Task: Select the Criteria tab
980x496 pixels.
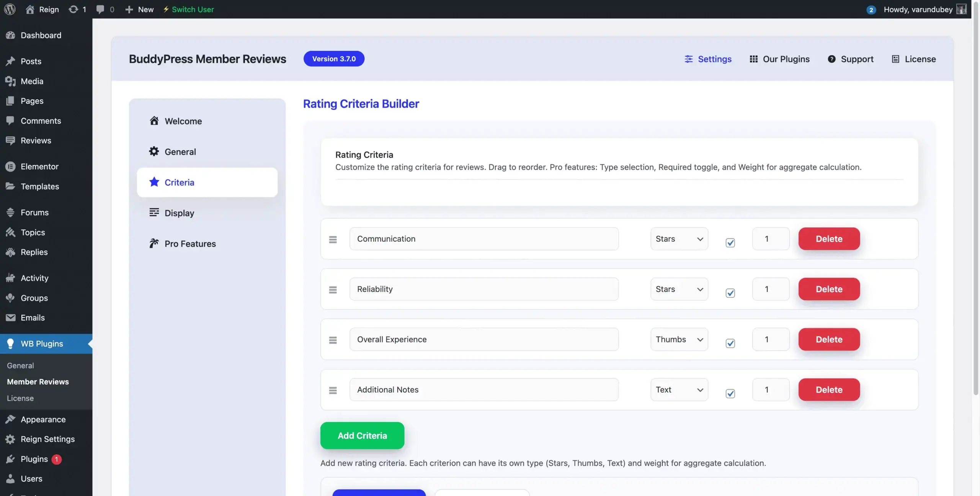Action: [207, 182]
